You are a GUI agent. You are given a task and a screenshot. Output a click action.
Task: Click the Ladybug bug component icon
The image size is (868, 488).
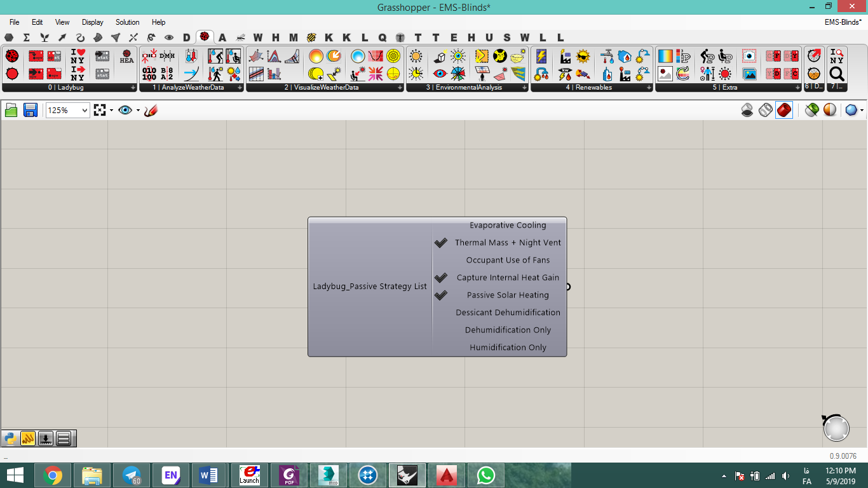tap(11, 56)
